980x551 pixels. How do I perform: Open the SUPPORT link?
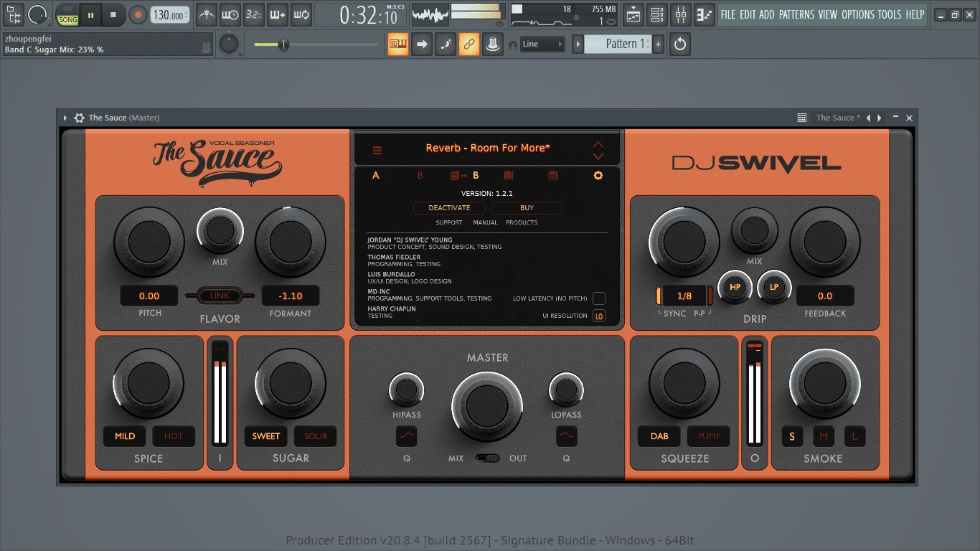coord(449,222)
